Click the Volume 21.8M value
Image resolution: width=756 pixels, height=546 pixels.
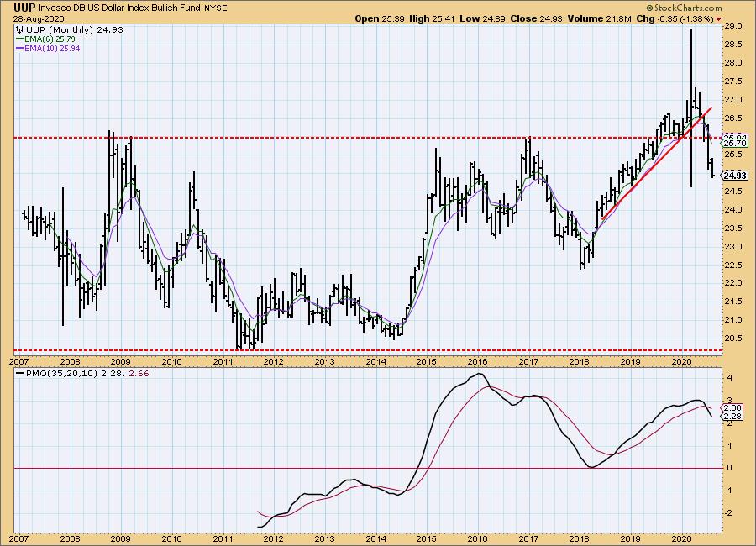click(x=599, y=18)
